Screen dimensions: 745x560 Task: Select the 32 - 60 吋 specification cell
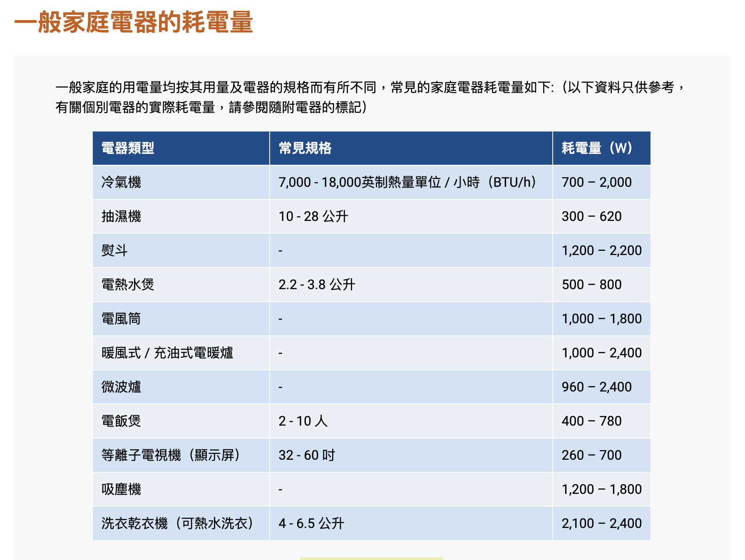pyautogui.click(x=307, y=455)
